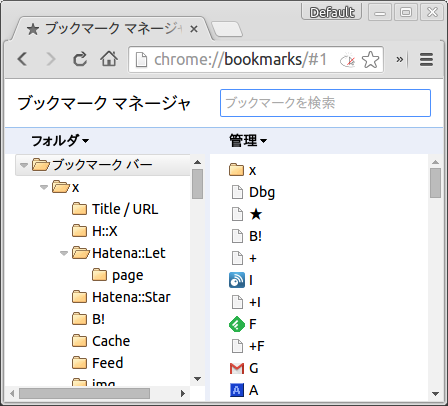Image resolution: width=448 pixels, height=406 pixels.
Task: Select the ブックマーク バー root folder
Action: coord(103,165)
